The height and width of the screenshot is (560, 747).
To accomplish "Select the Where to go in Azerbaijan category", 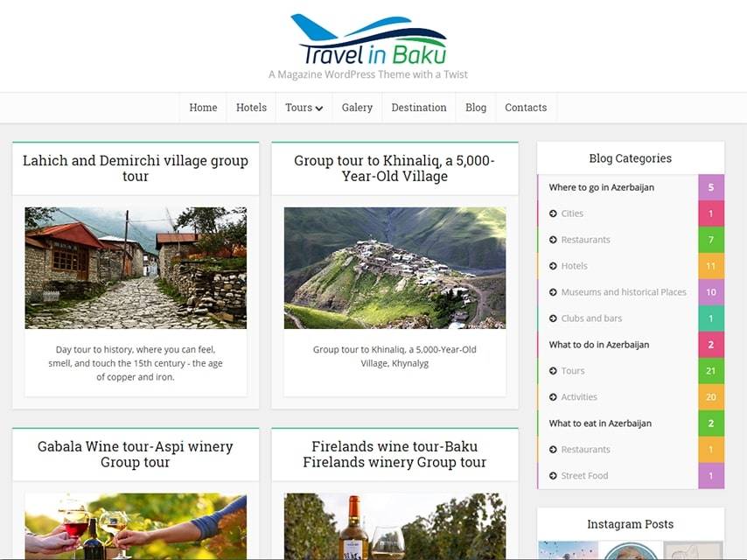I will 602,187.
